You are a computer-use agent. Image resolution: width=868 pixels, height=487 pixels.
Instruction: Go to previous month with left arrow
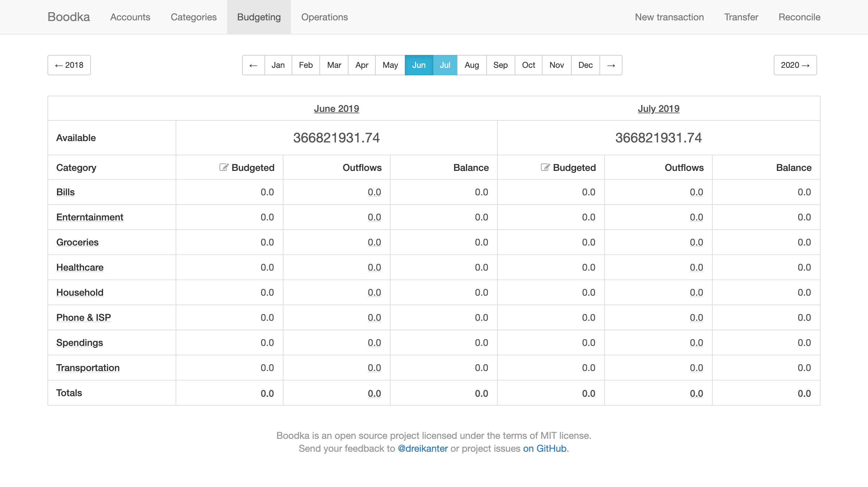coord(253,65)
